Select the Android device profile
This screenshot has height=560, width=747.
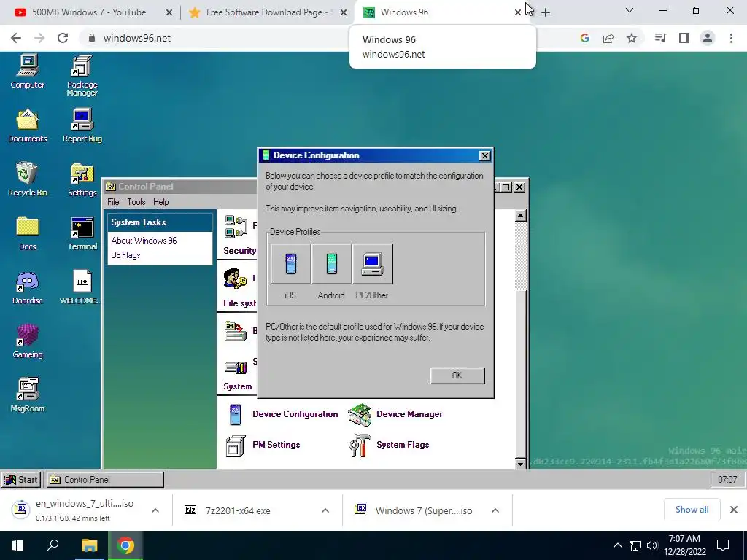pos(332,264)
